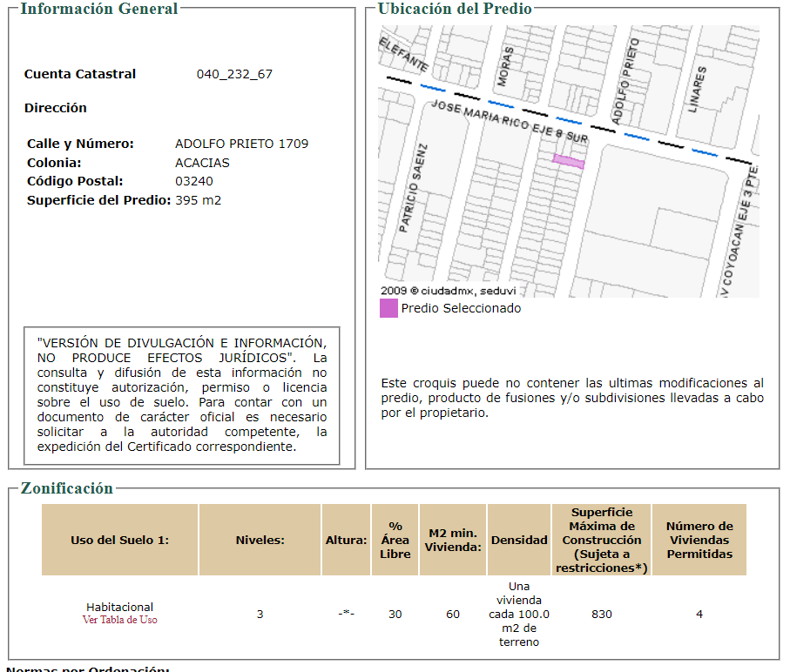Click the 'Altura:' column header
Screen dimensions: 790x672
point(346,540)
